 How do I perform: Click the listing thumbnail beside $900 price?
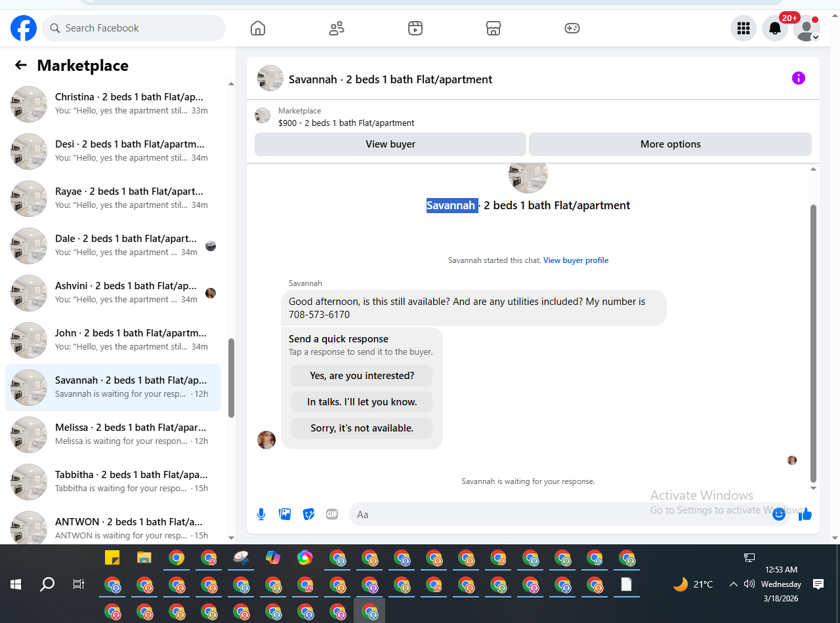tap(262, 116)
